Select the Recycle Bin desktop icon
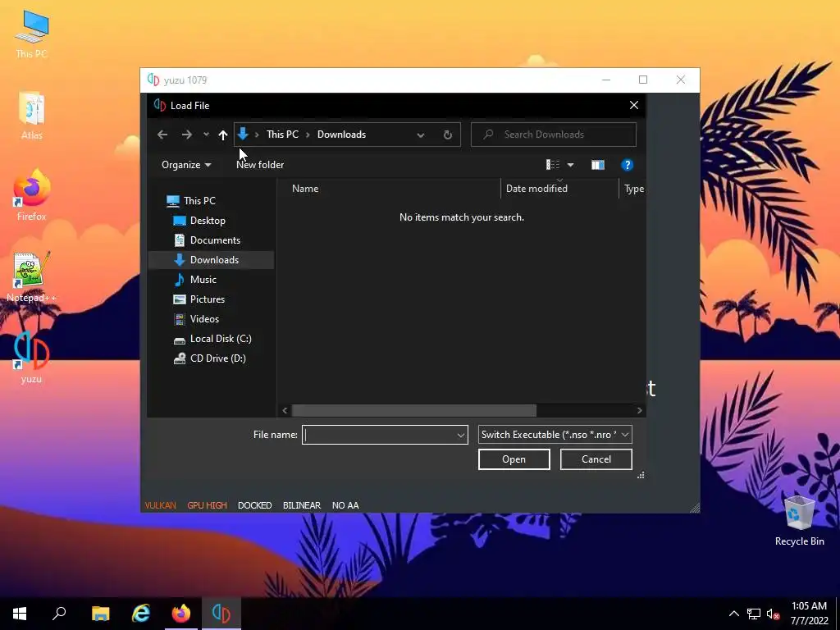Image resolution: width=840 pixels, height=630 pixels. [799, 520]
